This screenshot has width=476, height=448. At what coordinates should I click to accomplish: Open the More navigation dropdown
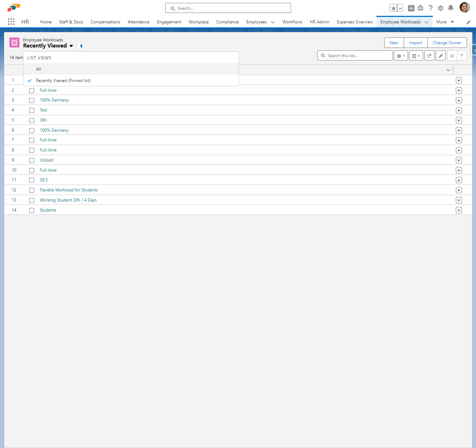point(445,22)
